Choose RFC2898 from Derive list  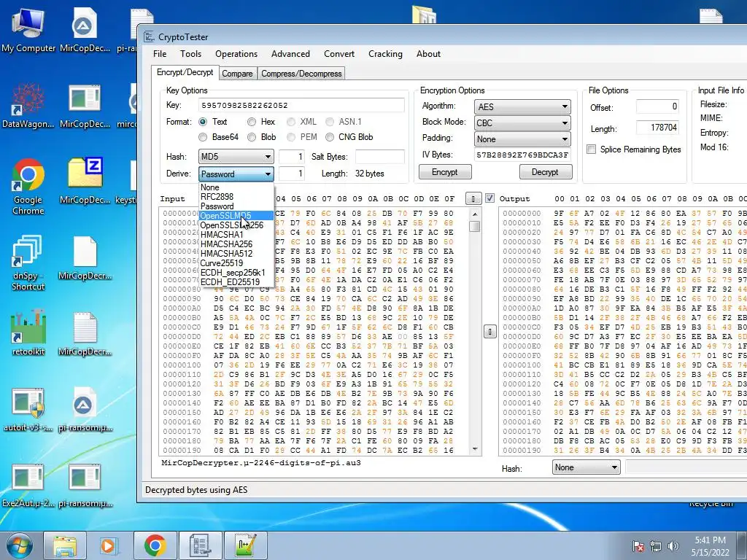click(236, 197)
